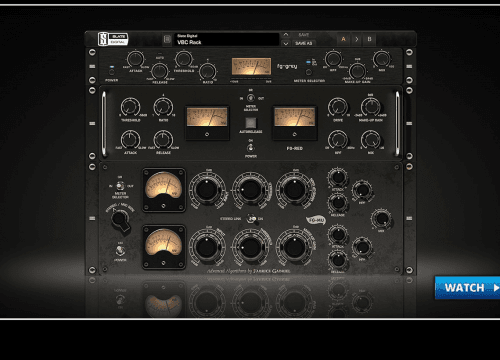Screen dimensions: 500x360
Task: Click the FG-MU lower channel Attack knob
Action: pyautogui.click(x=338, y=235)
